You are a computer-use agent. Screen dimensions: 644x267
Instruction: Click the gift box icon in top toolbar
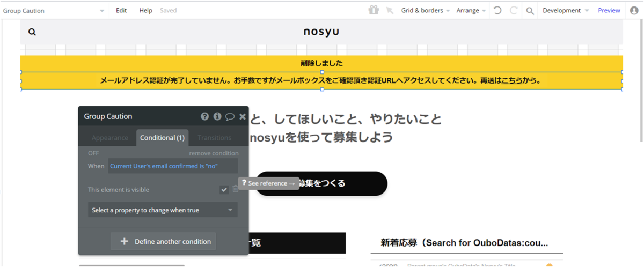(374, 10)
